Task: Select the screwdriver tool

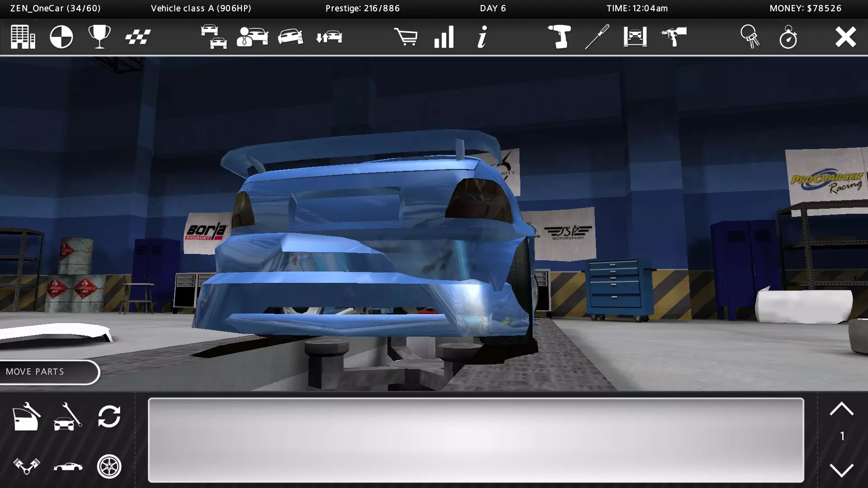Action: (x=597, y=37)
